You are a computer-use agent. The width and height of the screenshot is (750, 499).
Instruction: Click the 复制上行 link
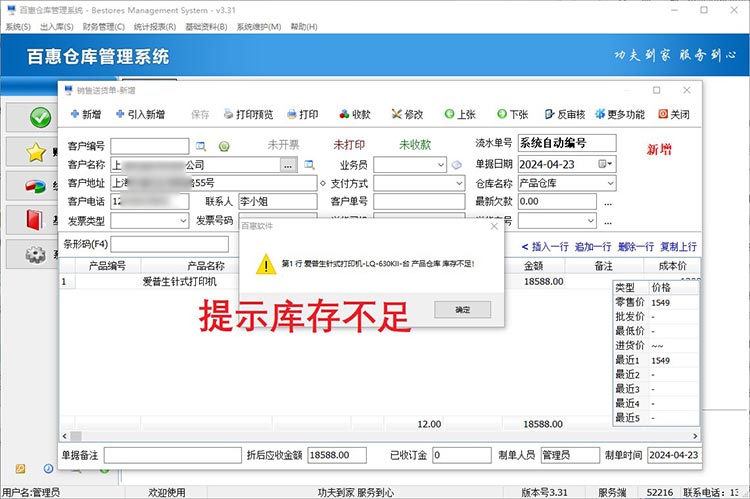tap(678, 247)
